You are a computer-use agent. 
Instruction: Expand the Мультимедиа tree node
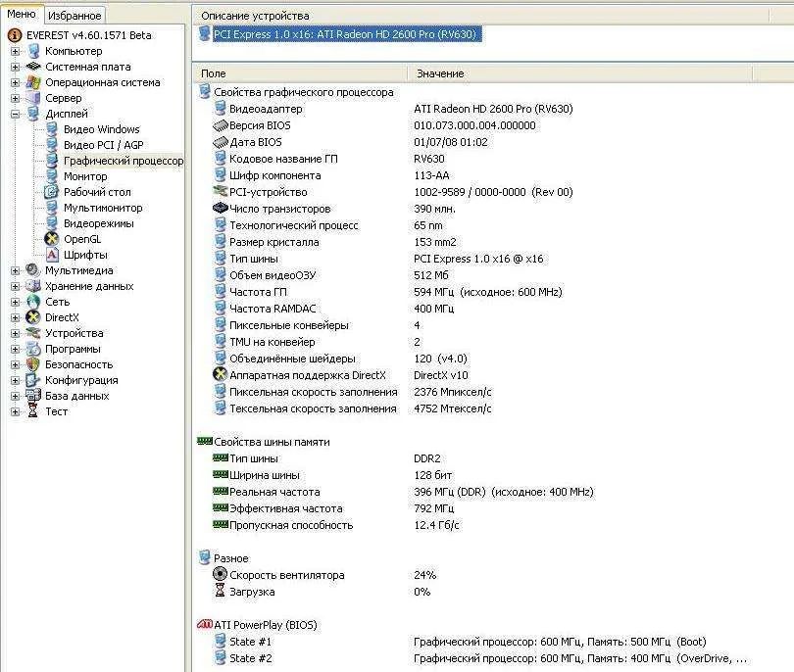[15, 270]
